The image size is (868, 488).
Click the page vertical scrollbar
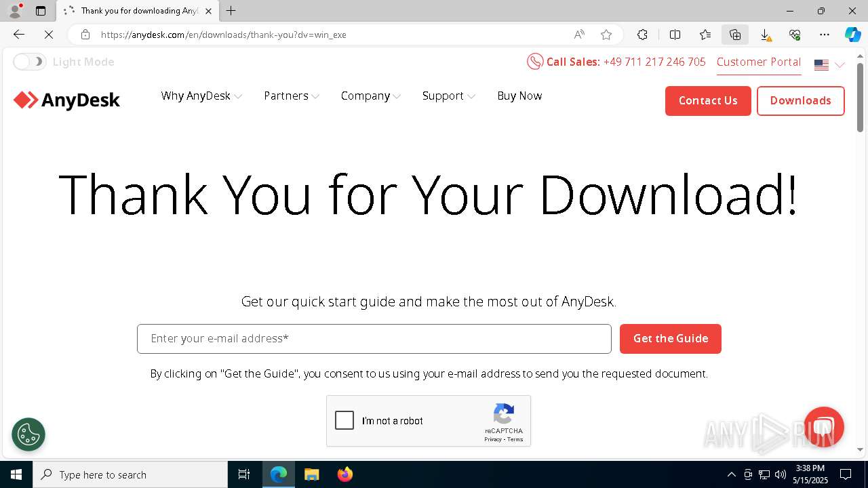click(x=860, y=97)
